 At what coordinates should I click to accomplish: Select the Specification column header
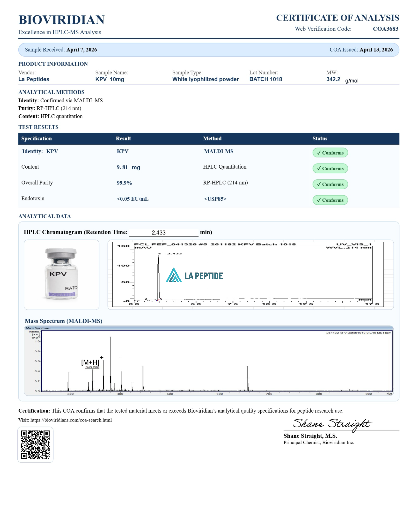tap(37, 138)
